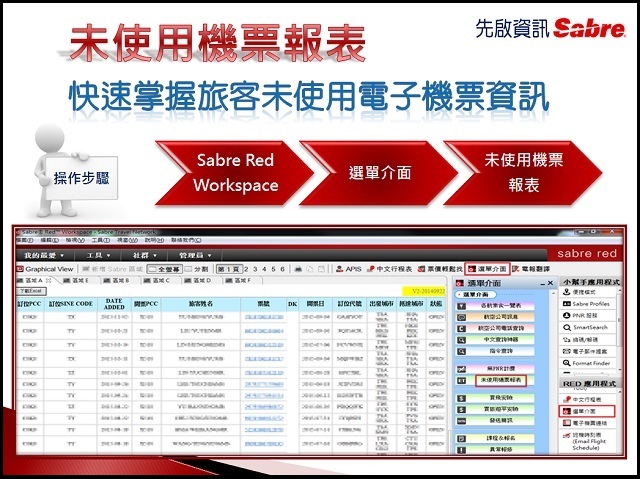Click the 旅客姓名 column header
The width and height of the screenshot is (640, 479).
point(201,304)
